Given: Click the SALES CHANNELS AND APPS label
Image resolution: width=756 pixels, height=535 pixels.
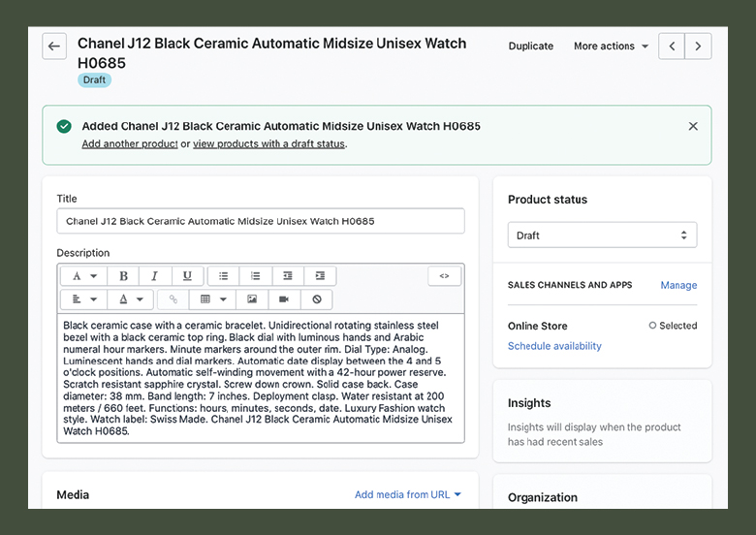Looking at the screenshot, I should point(570,285).
